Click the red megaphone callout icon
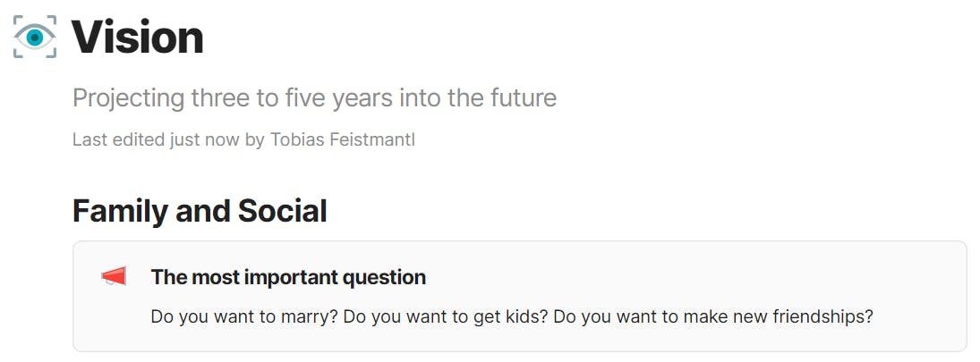This screenshot has width=980, height=362. click(x=114, y=276)
